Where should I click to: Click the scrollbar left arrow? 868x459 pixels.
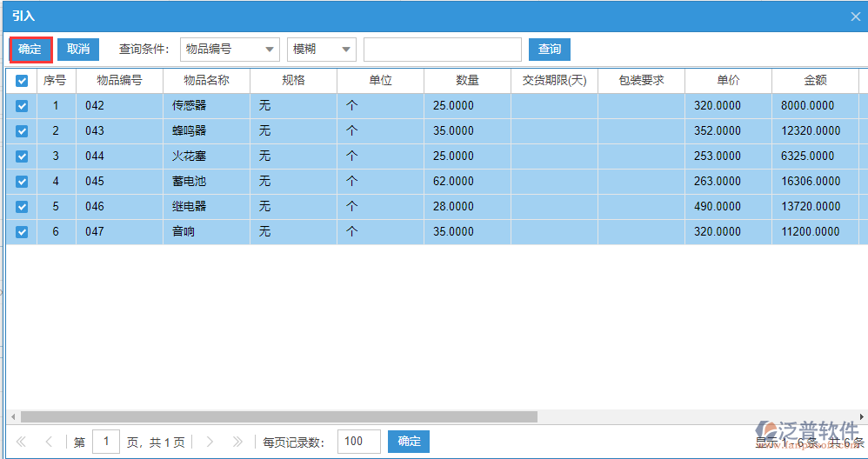13,416
